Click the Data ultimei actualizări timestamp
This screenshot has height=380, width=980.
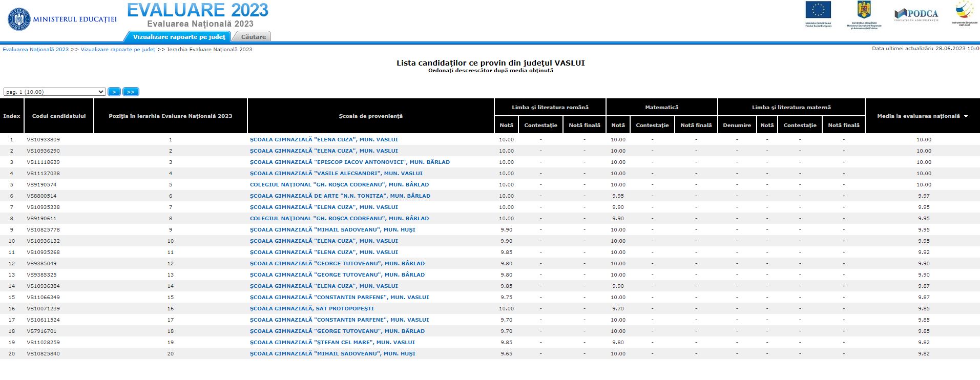(x=926, y=49)
